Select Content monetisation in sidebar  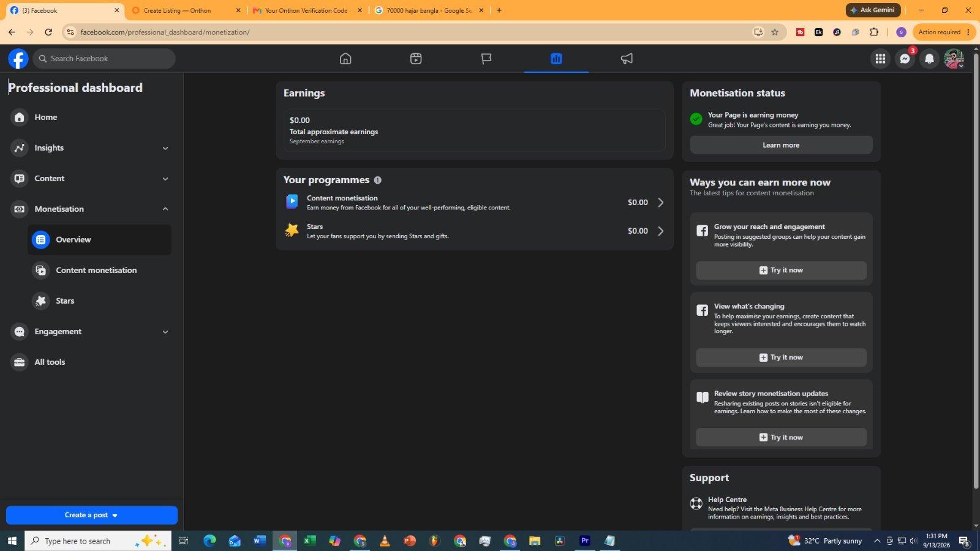pyautogui.click(x=99, y=271)
